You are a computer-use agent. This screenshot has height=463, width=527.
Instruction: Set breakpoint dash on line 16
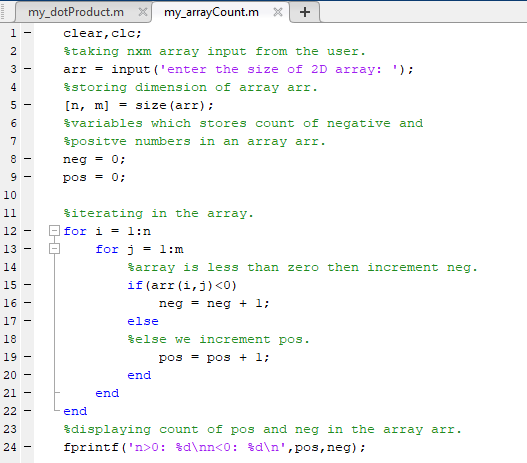pos(28,303)
